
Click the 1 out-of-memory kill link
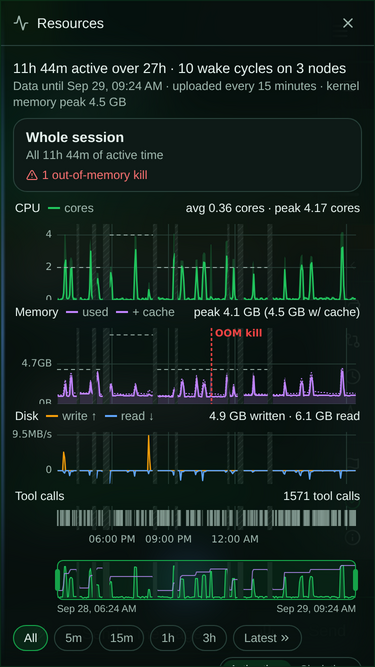[x=94, y=175]
